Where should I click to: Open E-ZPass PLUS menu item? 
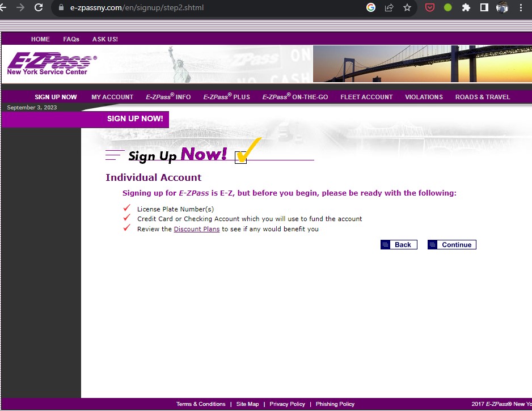tap(227, 97)
